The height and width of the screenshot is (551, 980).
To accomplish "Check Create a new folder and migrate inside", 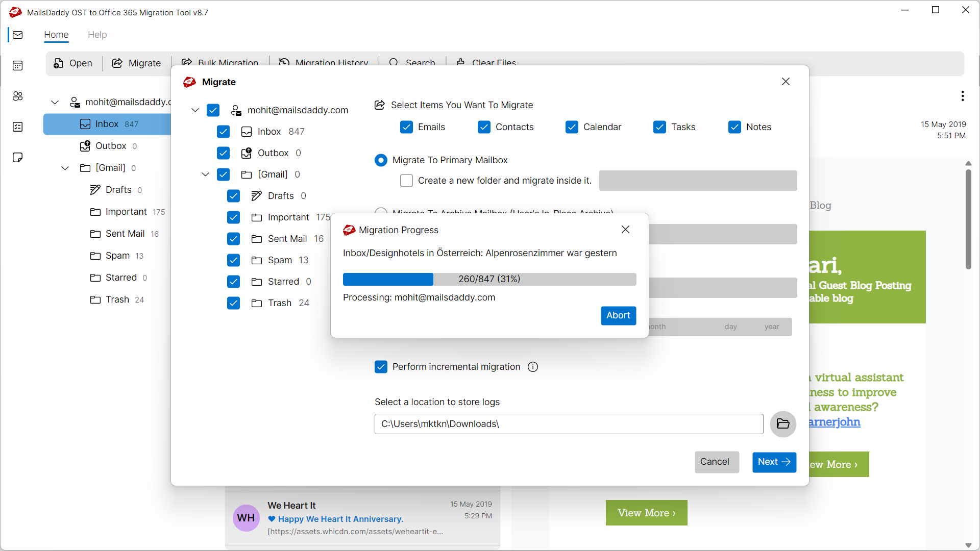I will pyautogui.click(x=407, y=181).
